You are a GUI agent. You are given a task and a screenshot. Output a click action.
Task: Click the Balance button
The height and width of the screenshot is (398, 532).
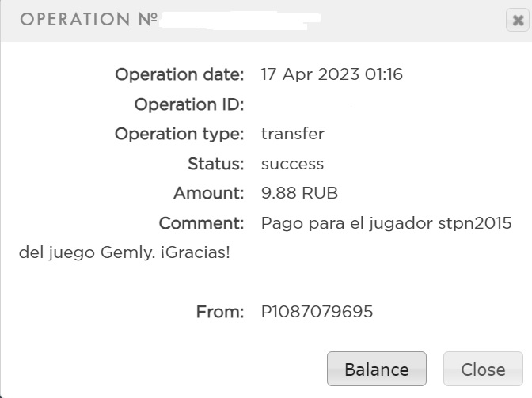pos(376,369)
